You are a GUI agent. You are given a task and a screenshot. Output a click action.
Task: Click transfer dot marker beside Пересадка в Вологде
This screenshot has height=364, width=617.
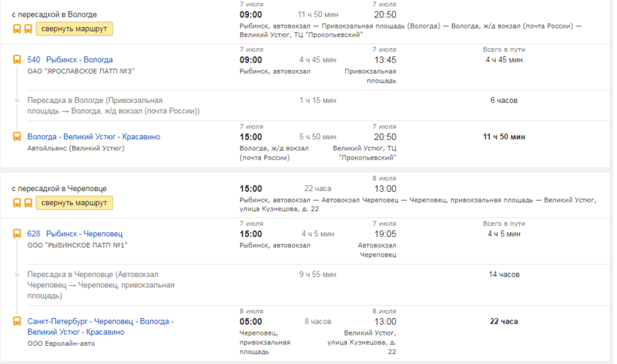[x=17, y=100]
